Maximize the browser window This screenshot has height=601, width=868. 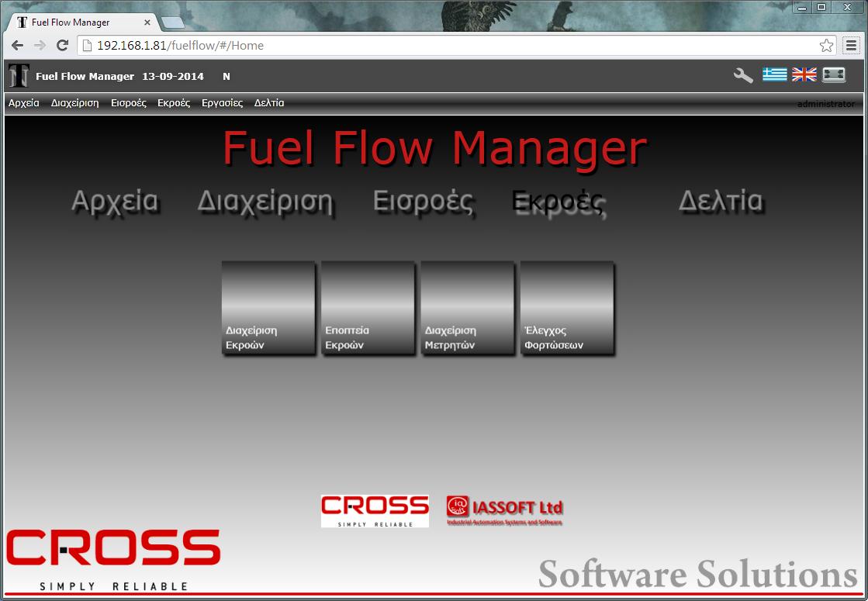822,7
